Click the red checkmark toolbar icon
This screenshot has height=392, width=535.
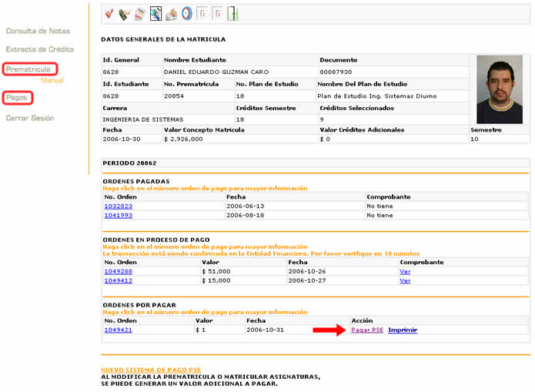click(109, 14)
